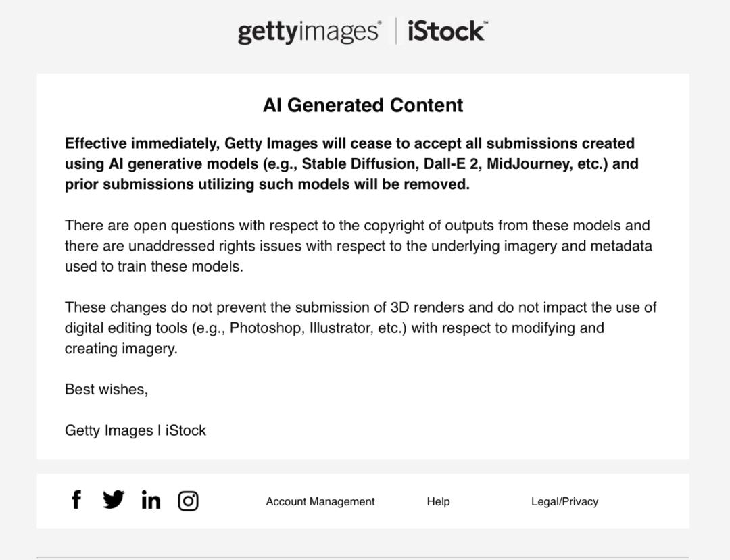Open the Legal/Privacy link

pyautogui.click(x=564, y=501)
